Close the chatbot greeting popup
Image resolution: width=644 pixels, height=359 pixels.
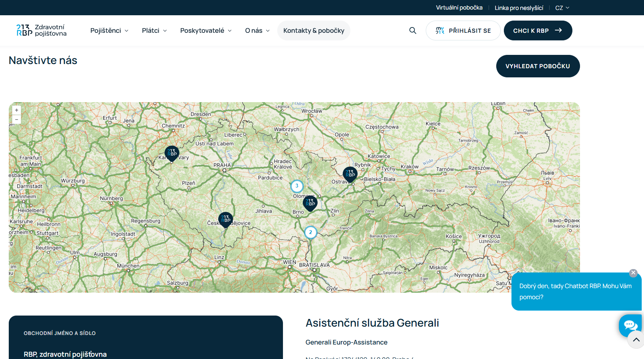(x=633, y=273)
